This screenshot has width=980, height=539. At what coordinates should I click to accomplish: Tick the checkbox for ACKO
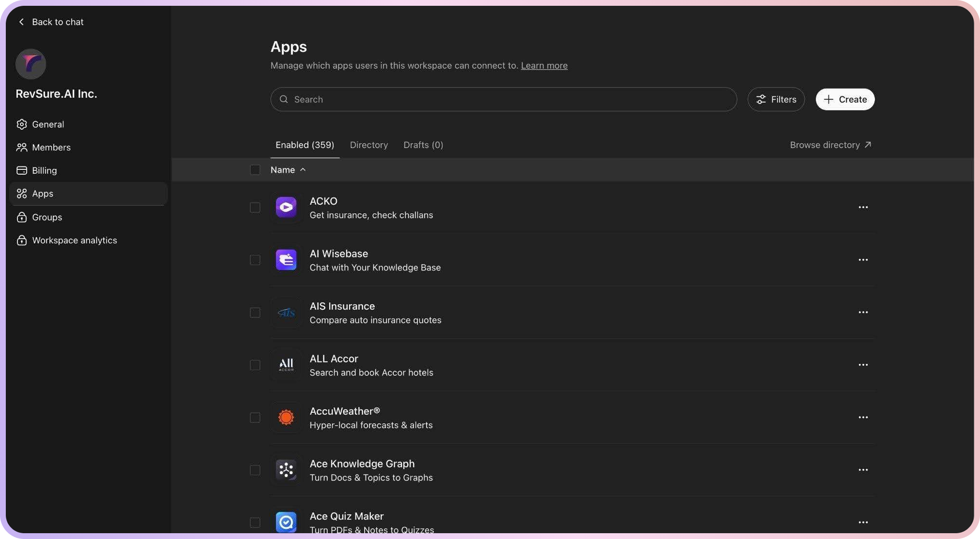(255, 208)
